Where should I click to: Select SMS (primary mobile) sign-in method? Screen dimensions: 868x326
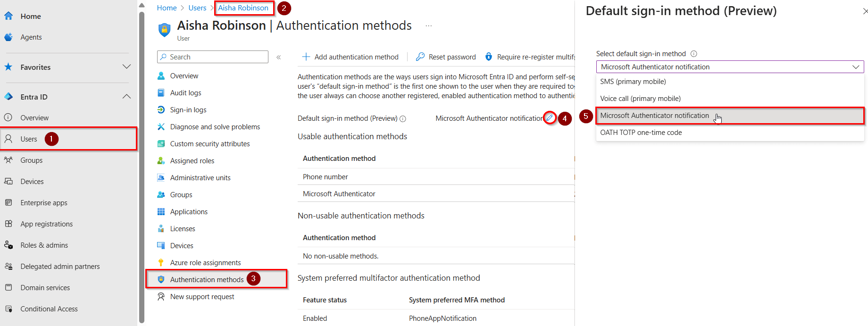633,81
